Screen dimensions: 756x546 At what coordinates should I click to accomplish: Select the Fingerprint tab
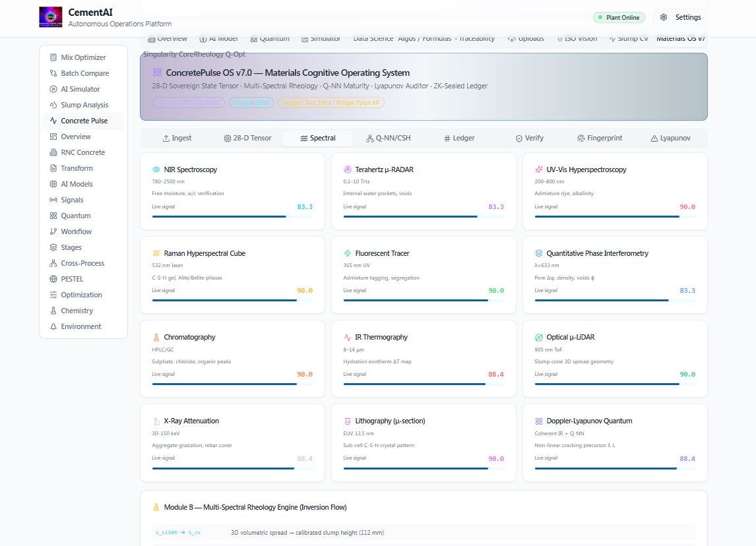tap(600, 138)
